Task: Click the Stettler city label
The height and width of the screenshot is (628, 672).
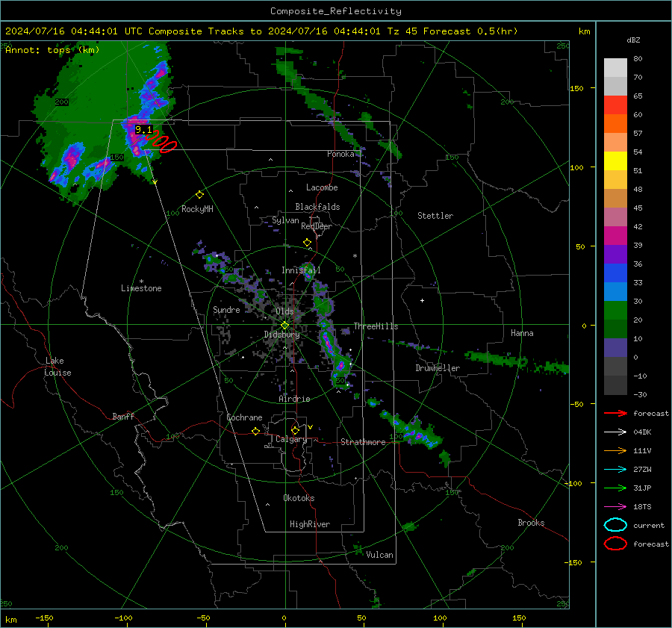Action: pyautogui.click(x=435, y=216)
